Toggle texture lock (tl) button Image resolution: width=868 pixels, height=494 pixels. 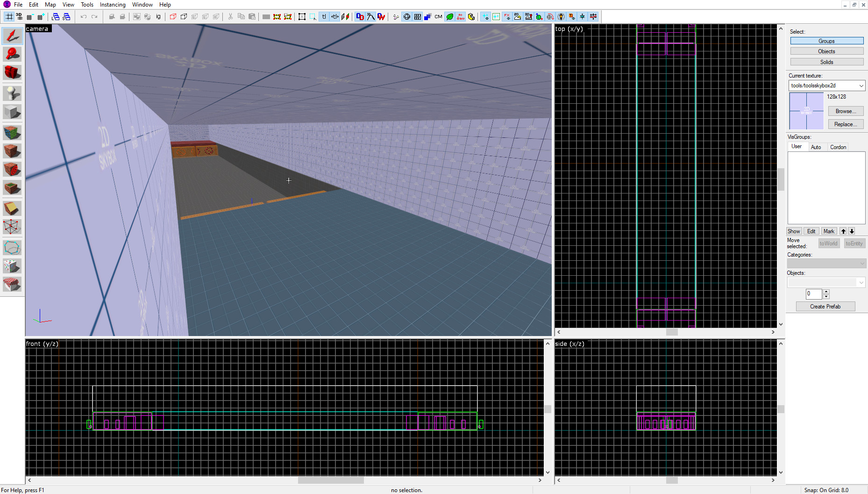pyautogui.click(x=324, y=17)
